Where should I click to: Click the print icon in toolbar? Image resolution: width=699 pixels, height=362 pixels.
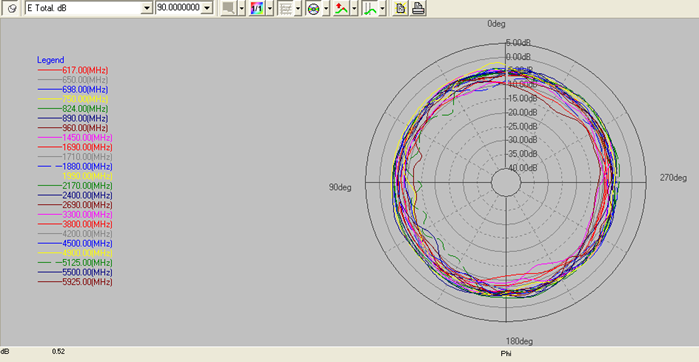418,8
